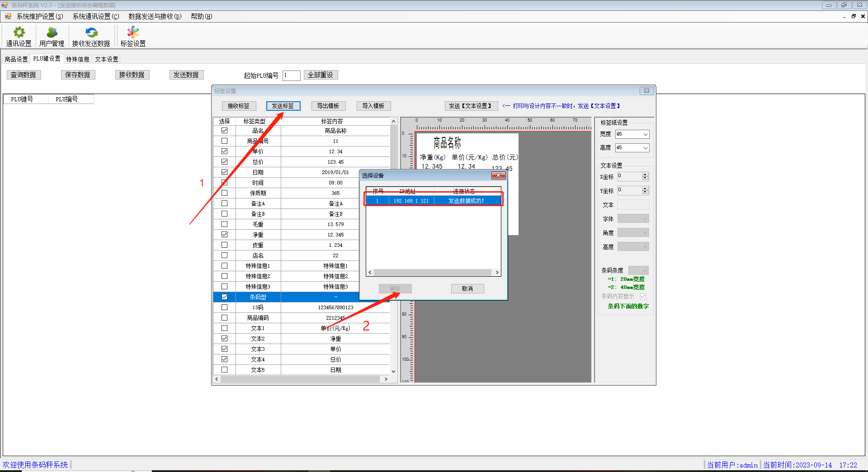Click 导入模板 button
The image size is (868, 472).
tap(373, 106)
